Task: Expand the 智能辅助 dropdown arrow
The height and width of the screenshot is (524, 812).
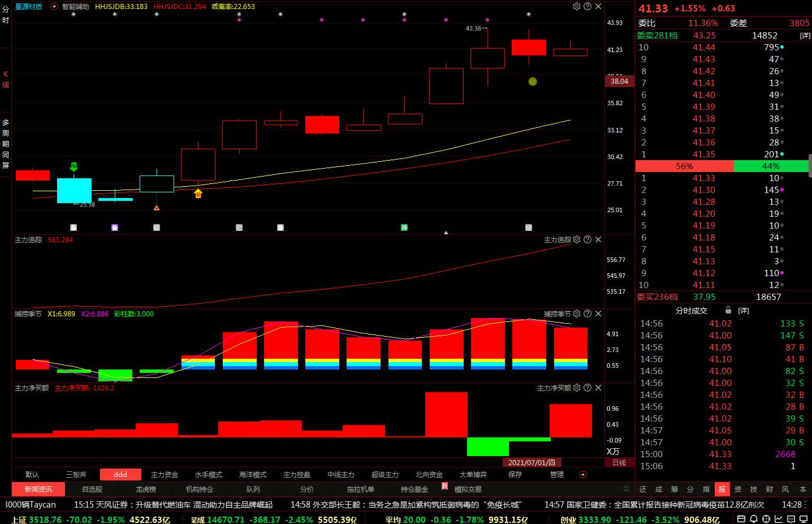Action: (54, 6)
